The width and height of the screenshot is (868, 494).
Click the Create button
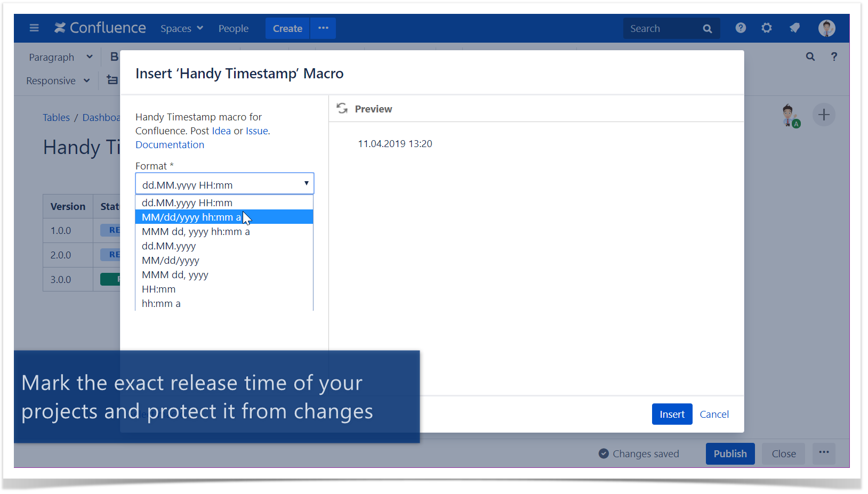pos(287,28)
